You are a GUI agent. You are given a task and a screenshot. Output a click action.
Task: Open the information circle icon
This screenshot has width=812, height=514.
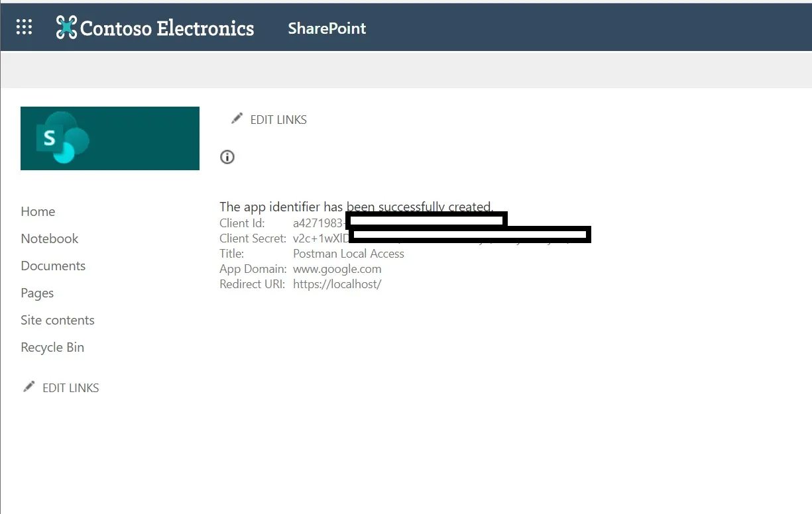(227, 157)
